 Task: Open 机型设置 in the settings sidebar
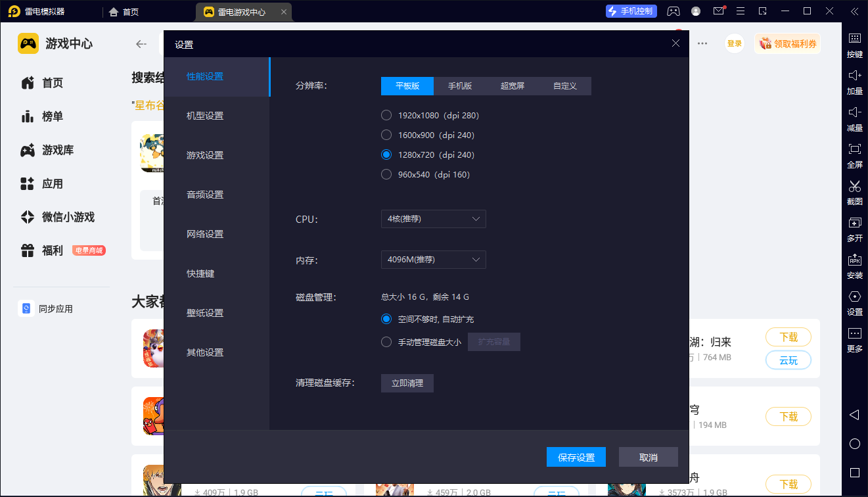click(217, 116)
